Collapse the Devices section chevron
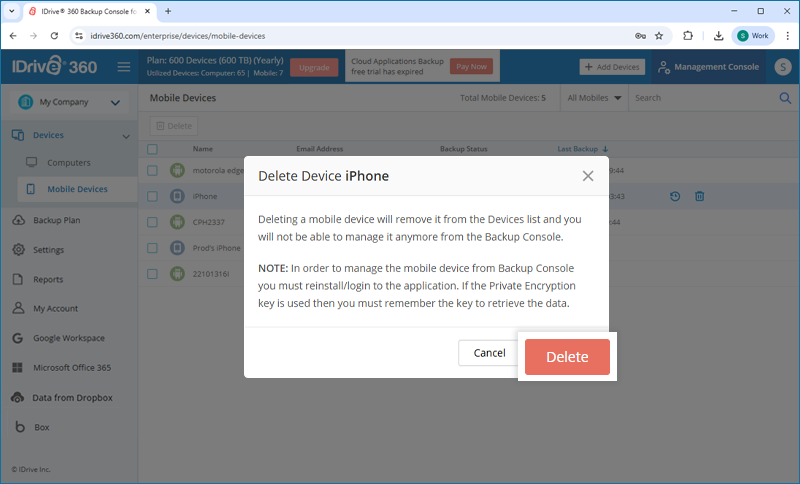Viewport: 800px width, 484px height. click(x=126, y=136)
